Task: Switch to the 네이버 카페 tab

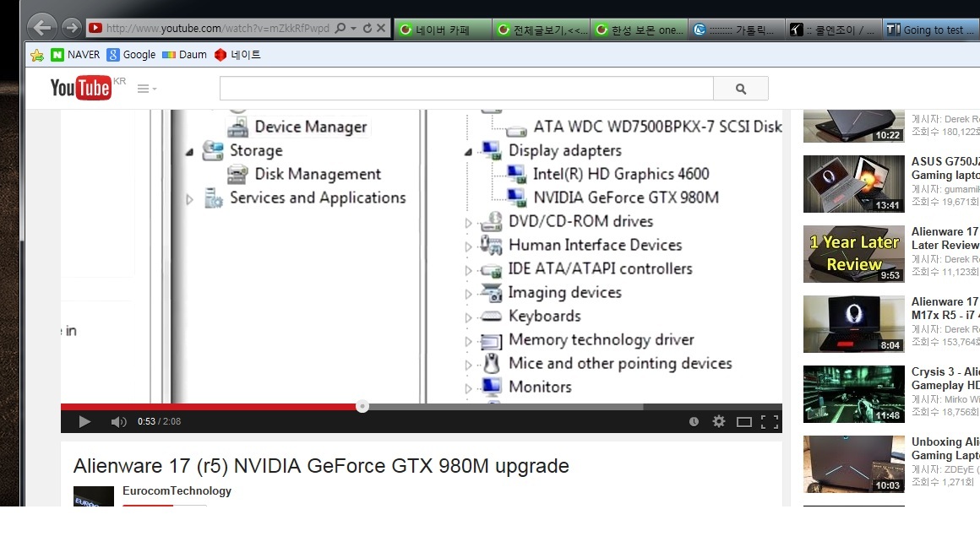Action: coord(443,30)
